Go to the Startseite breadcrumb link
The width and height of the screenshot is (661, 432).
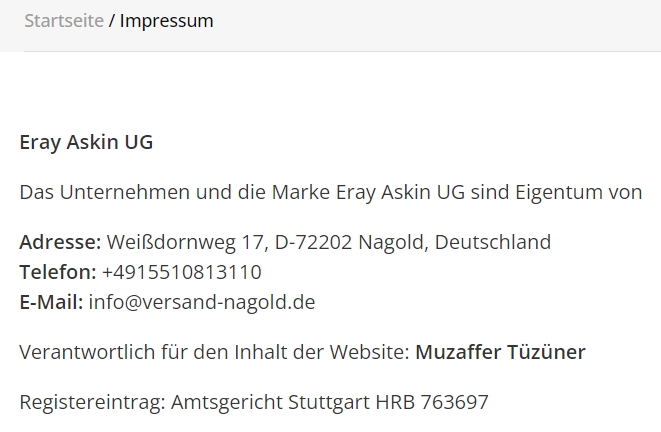[x=64, y=21]
